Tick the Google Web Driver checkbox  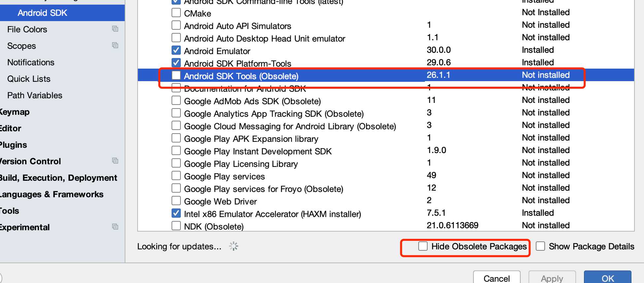point(176,201)
